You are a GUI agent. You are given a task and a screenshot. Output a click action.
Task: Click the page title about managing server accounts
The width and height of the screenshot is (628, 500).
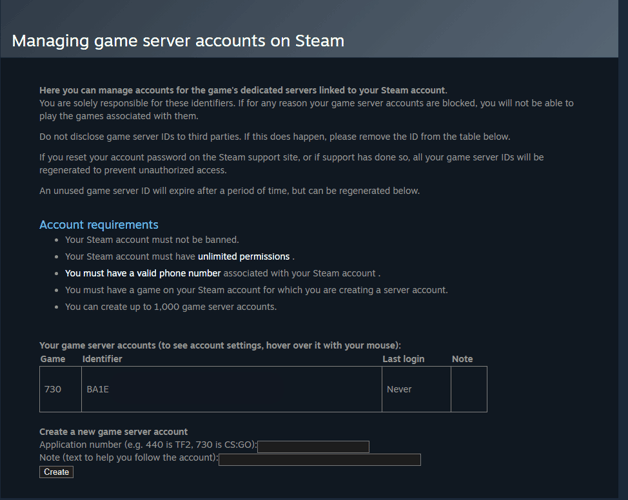[x=178, y=41]
